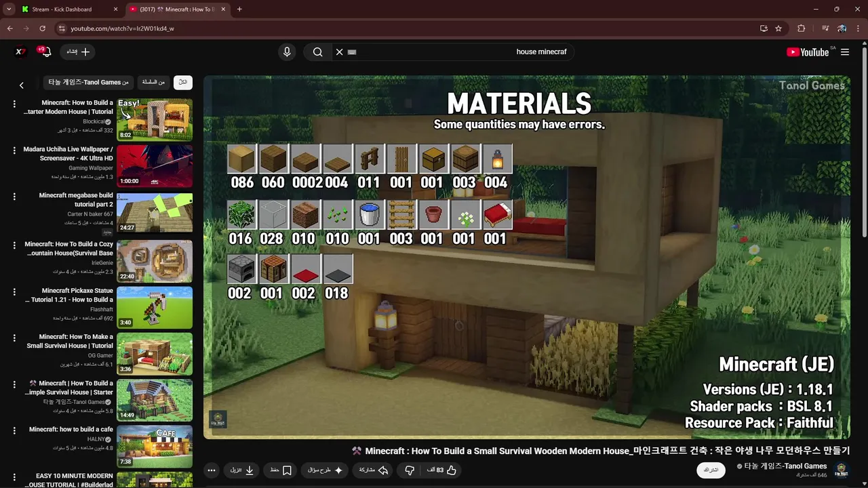Open how to build a cafe thumbnail

[155, 447]
